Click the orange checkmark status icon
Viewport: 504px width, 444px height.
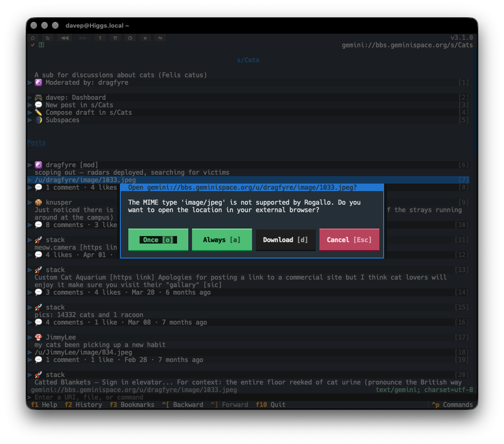pyautogui.click(x=33, y=45)
